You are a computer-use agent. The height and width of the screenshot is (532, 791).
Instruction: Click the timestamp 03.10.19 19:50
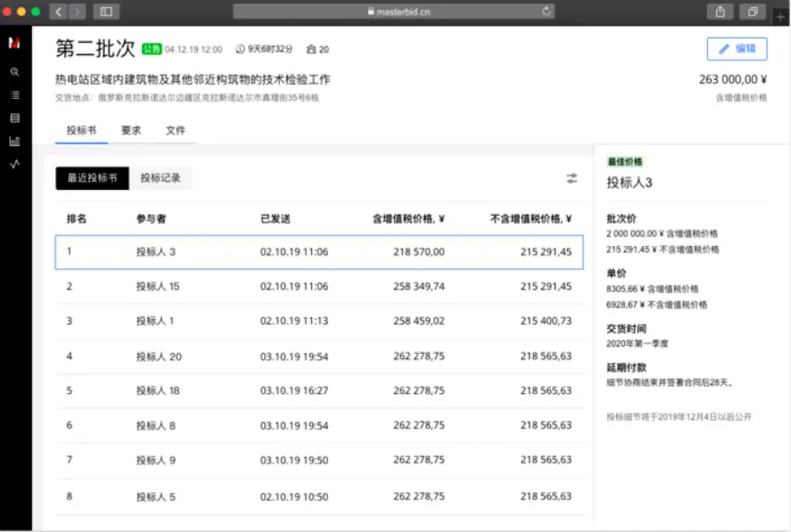294,460
